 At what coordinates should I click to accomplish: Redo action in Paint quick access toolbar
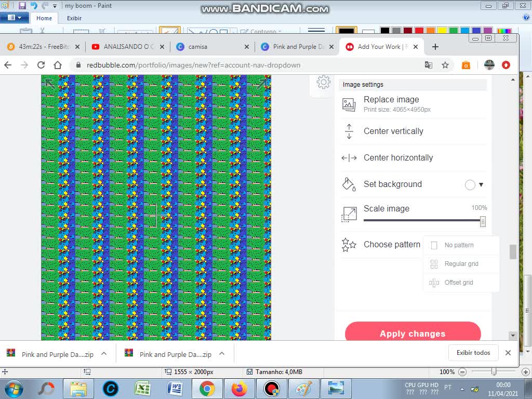click(x=45, y=6)
